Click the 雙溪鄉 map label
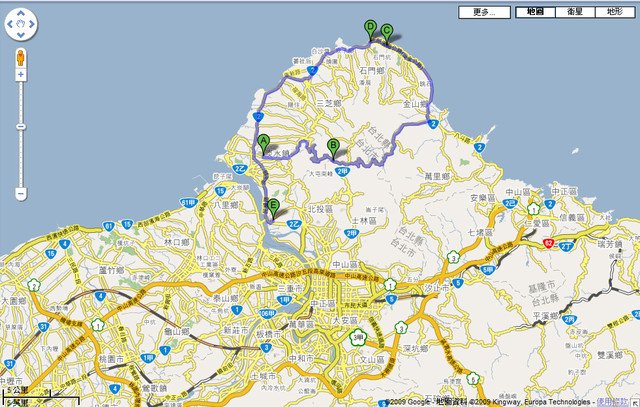This screenshot has width=640, height=407. pyautogui.click(x=610, y=355)
